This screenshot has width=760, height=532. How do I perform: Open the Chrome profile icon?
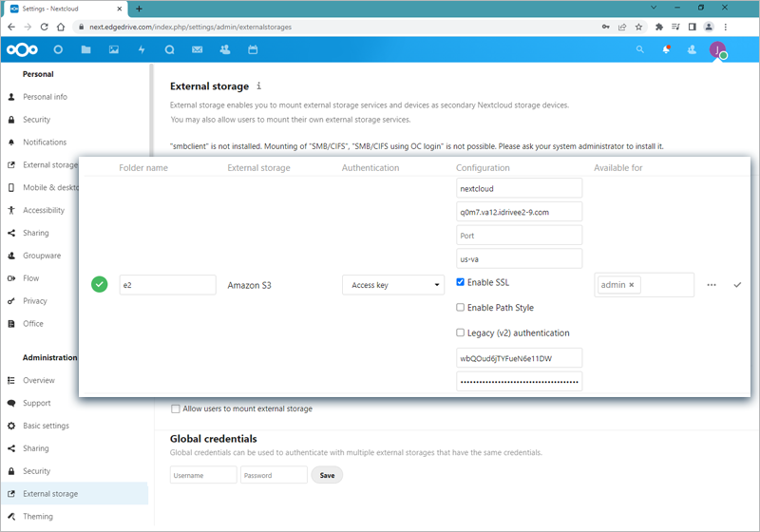(709, 28)
